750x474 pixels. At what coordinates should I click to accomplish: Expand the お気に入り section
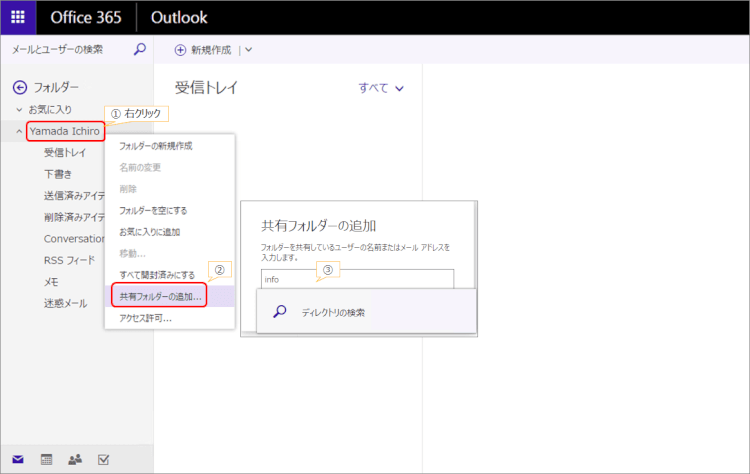[19, 110]
